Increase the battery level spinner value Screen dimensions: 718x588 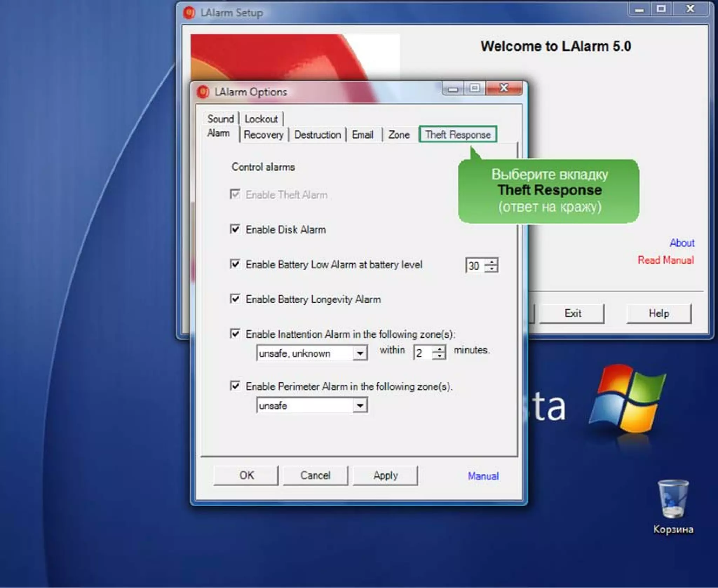click(x=492, y=262)
